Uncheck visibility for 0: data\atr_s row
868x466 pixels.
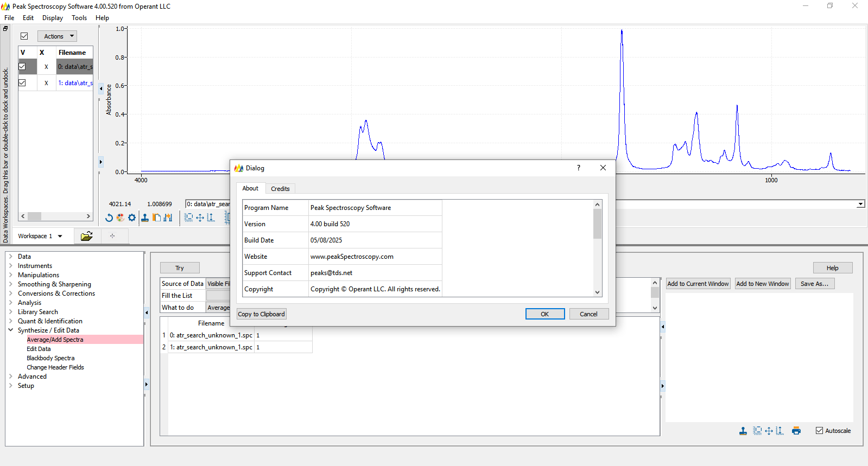[22, 67]
